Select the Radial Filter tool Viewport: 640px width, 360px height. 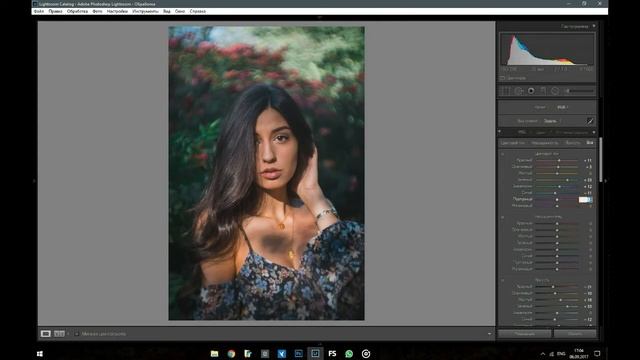(x=555, y=91)
